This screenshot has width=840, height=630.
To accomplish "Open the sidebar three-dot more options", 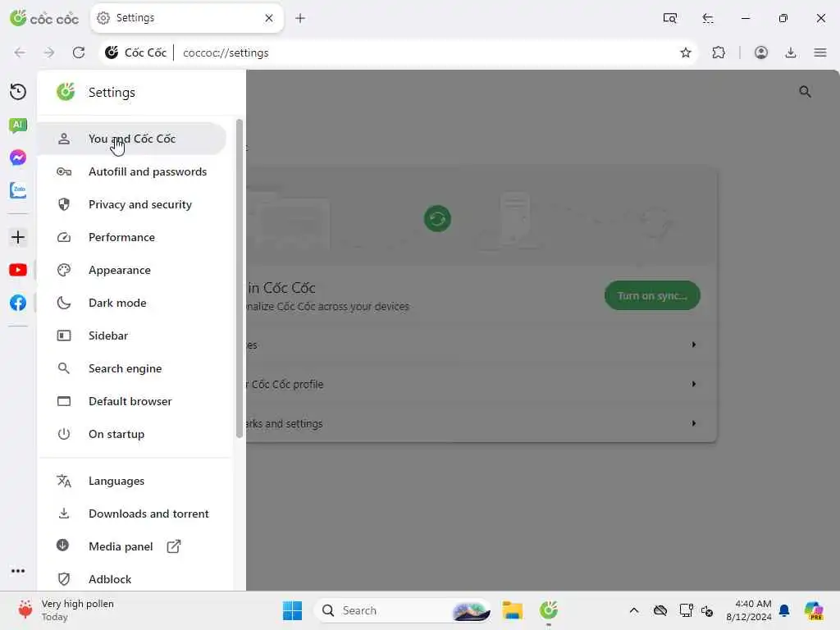I will (18, 571).
